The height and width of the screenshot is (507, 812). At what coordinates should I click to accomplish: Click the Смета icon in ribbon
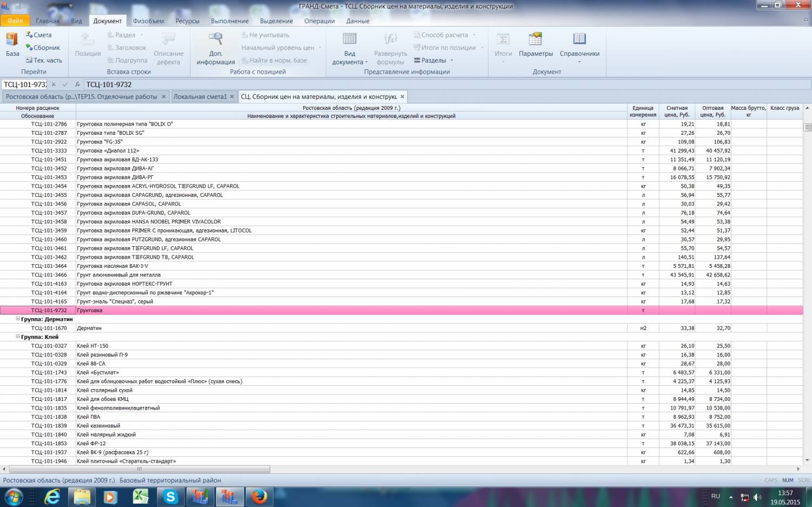point(38,35)
